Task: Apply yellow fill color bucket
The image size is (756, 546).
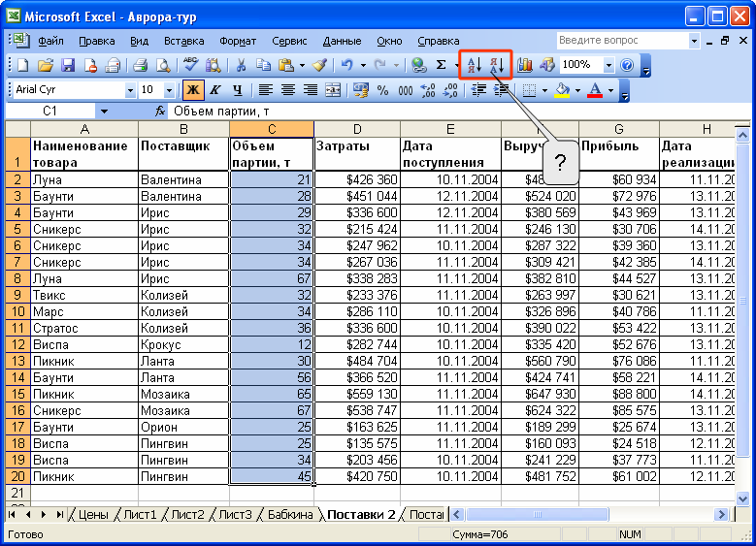Action: click(x=562, y=89)
